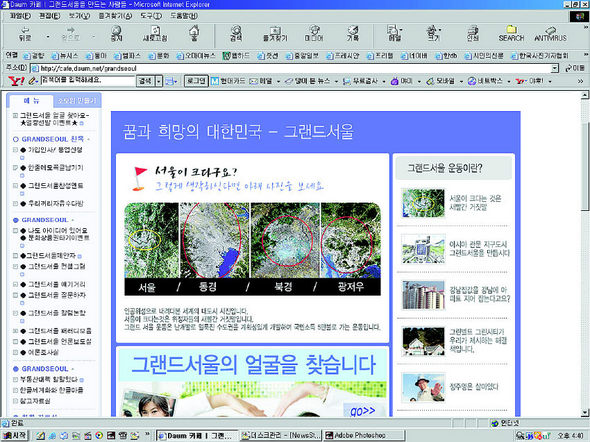Click the 현대카드 item in Yahoo toolbar

228,81
